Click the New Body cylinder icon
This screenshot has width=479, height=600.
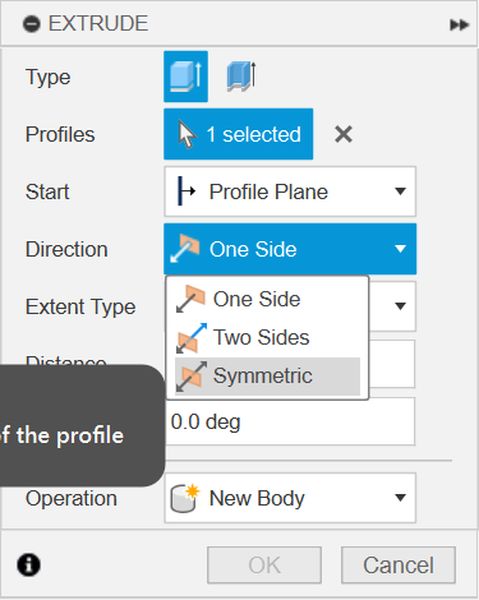pyautogui.click(x=185, y=498)
